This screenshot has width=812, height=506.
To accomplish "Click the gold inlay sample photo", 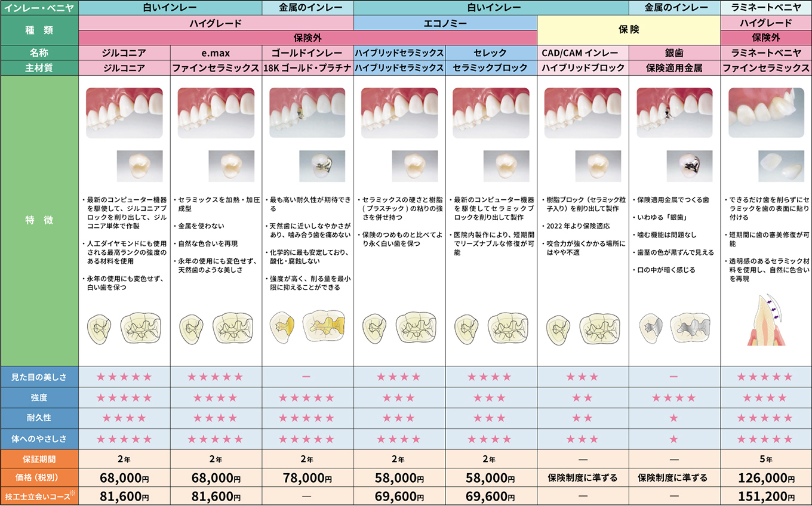I will click(x=323, y=166).
